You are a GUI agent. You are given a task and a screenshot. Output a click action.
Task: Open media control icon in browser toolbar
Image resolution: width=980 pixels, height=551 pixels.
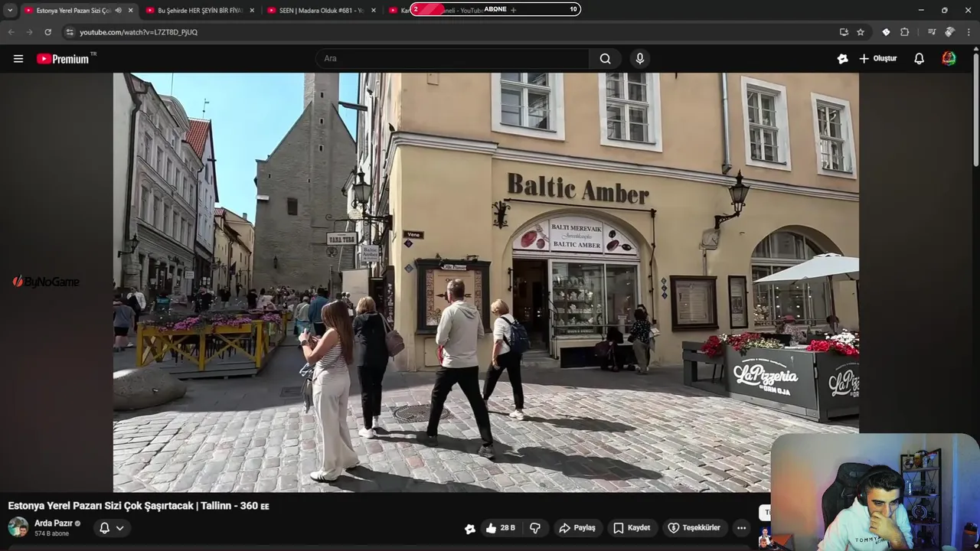(932, 32)
